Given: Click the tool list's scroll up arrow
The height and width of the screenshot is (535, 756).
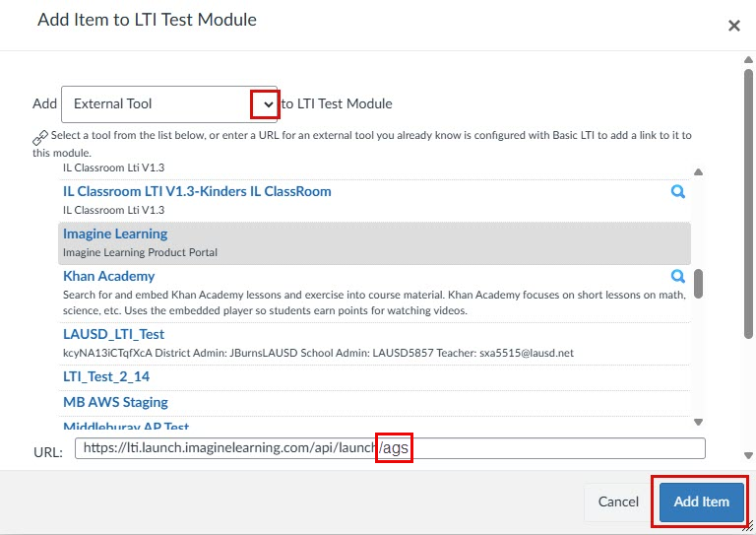Looking at the screenshot, I should tap(698, 172).
